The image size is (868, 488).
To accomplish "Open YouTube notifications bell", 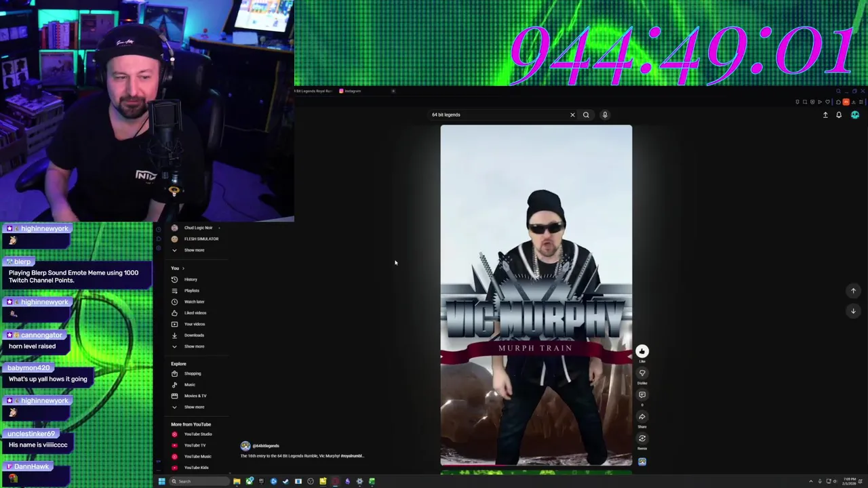I will click(x=839, y=115).
